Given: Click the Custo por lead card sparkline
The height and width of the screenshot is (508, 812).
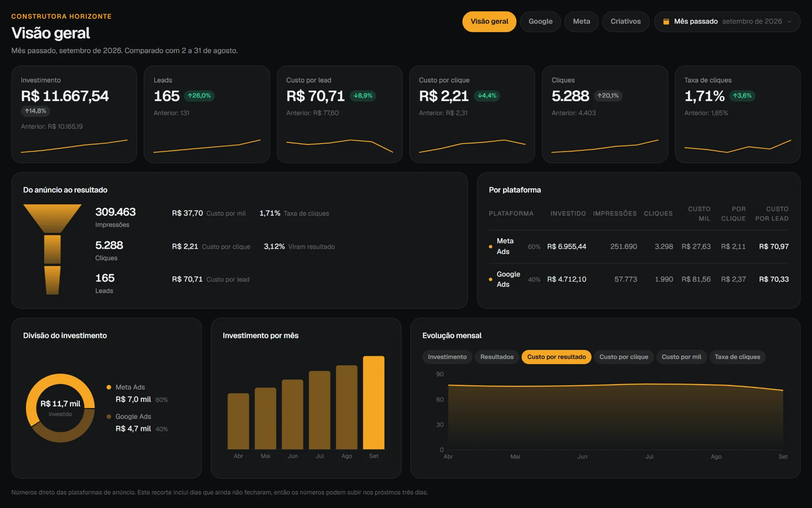Looking at the screenshot, I should tap(339, 146).
